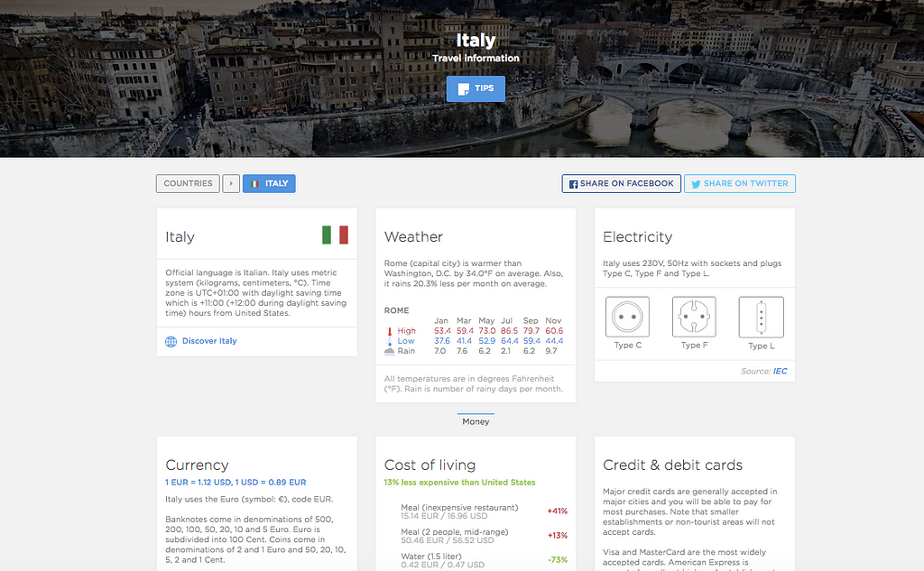The image size is (924, 571).
Task: Click the +13% value
Action: 558,536
